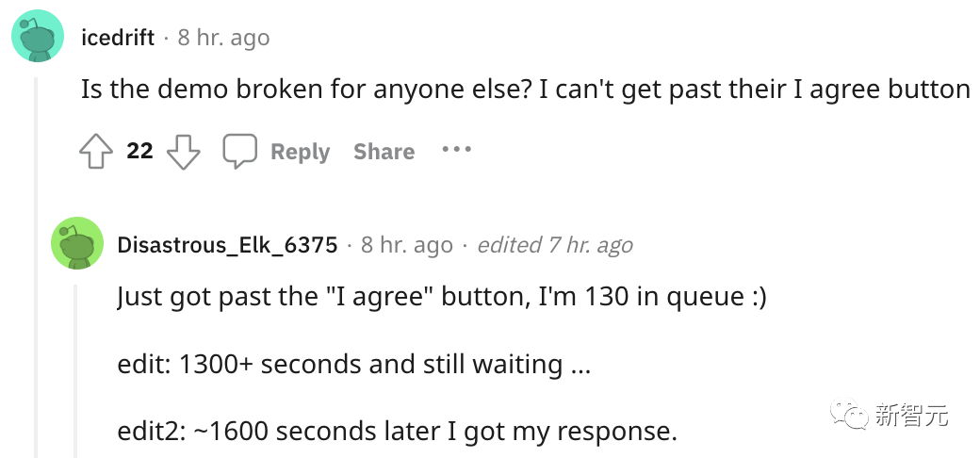Click the speech bubble reply icon
The height and width of the screenshot is (458, 980).
click(239, 151)
